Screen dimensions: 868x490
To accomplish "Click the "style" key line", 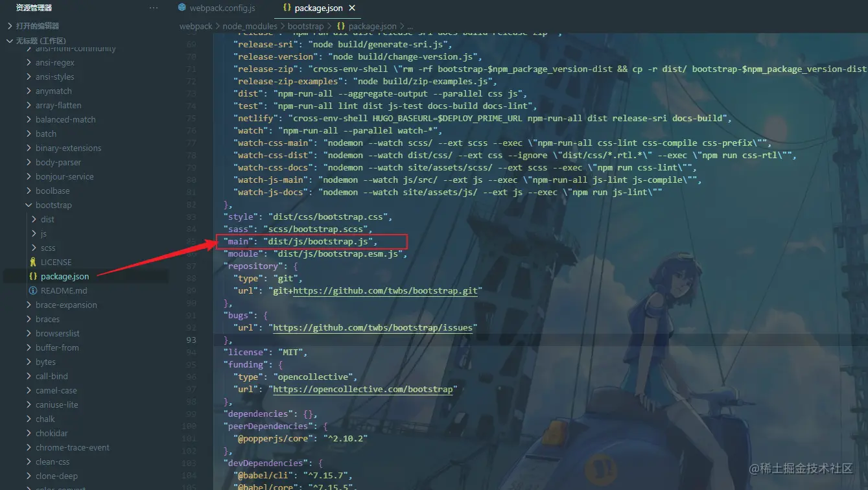I will pyautogui.click(x=308, y=217).
